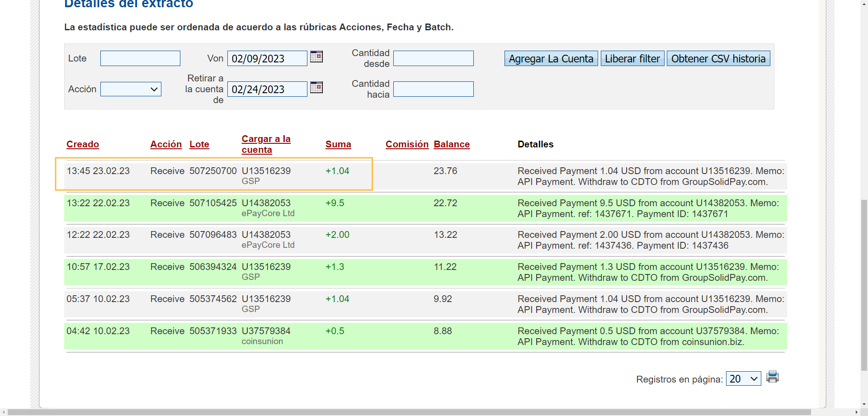Sort by the Balance column header
The image size is (868, 416).
point(452,144)
